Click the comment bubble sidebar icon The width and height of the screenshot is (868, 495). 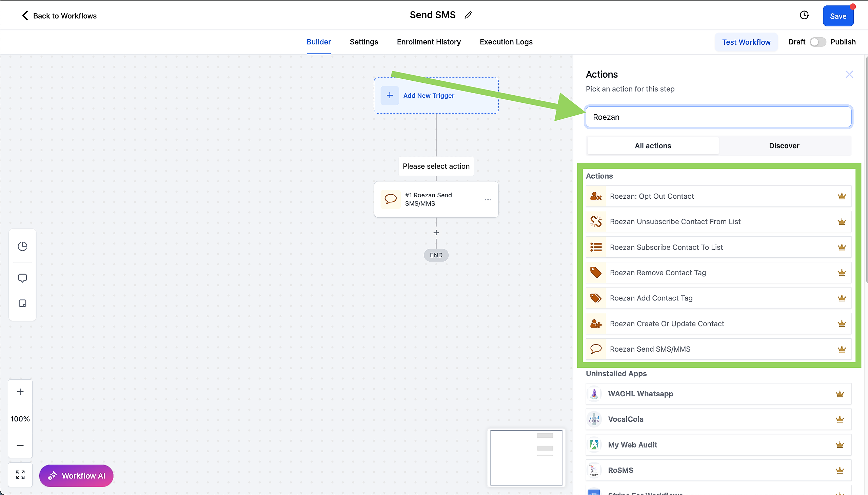pos(22,278)
